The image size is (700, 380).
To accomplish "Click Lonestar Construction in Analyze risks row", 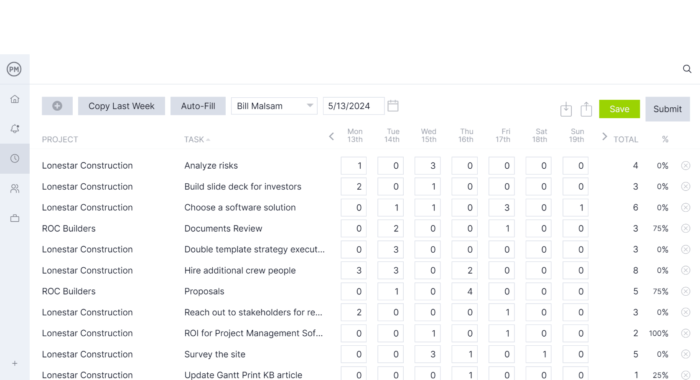I will pos(88,166).
